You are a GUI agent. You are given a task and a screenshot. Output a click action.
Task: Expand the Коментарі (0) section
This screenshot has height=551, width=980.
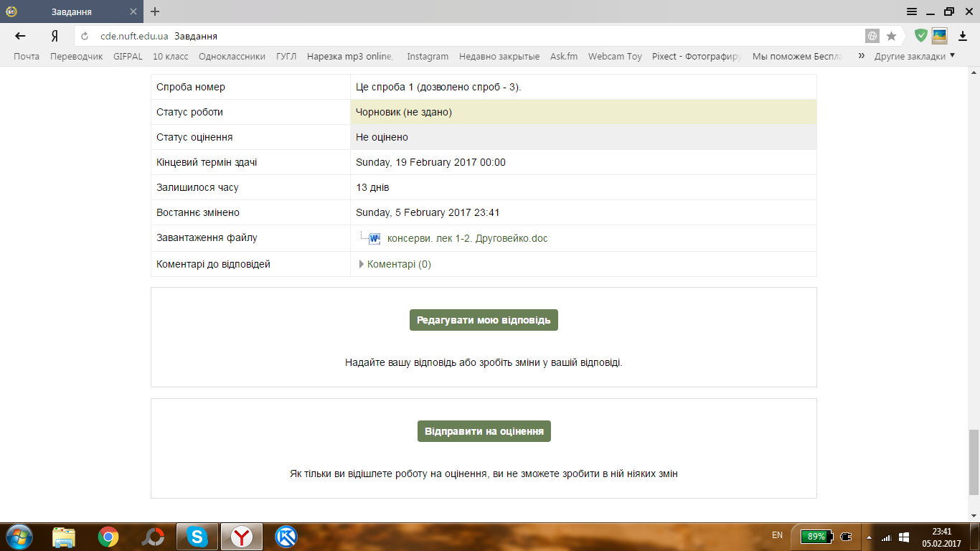[399, 264]
